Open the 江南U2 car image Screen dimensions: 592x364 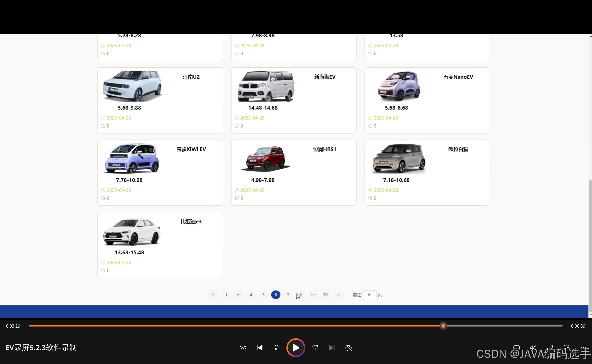pos(132,86)
